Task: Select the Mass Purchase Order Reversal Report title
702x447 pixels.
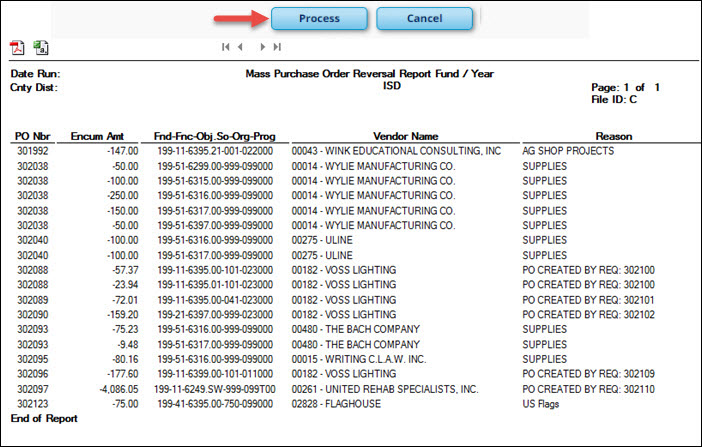Action: tap(369, 74)
